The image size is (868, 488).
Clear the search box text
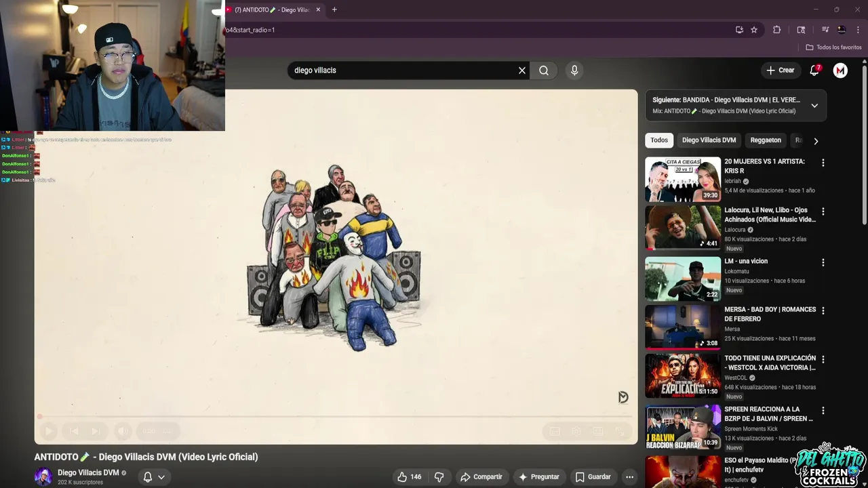[522, 70]
